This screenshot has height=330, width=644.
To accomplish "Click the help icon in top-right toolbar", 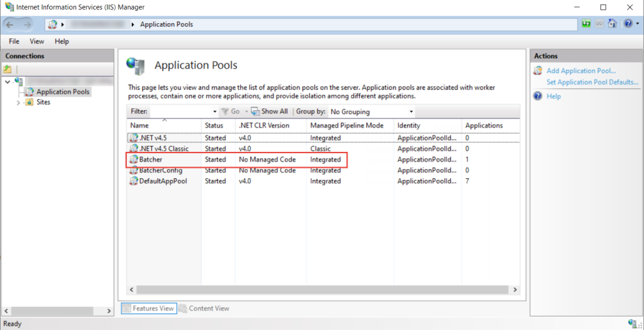I will click(x=628, y=24).
